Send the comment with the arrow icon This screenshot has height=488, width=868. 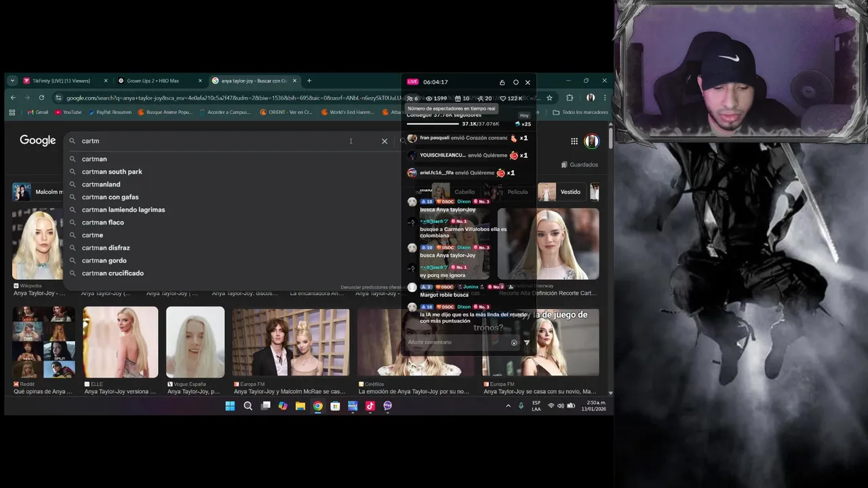pyautogui.click(x=527, y=342)
